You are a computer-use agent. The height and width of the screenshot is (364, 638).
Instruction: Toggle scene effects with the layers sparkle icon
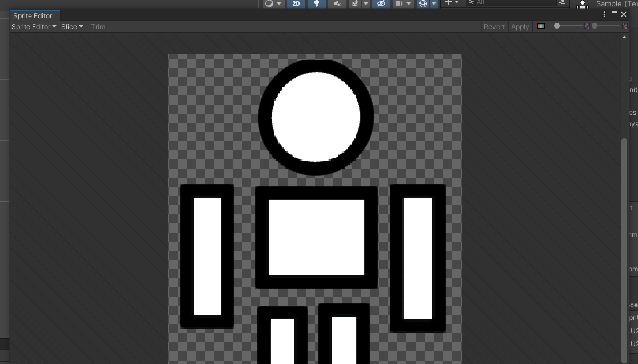(x=355, y=3)
